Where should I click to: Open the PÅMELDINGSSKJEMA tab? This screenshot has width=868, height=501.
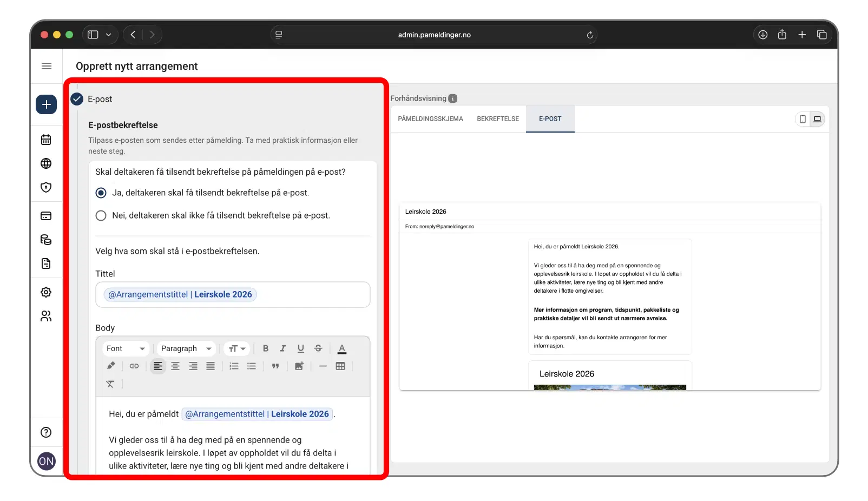coord(430,118)
